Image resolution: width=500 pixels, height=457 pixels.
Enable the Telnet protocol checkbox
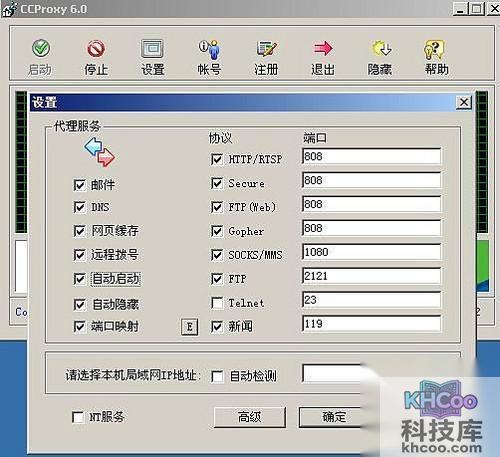click(x=217, y=303)
